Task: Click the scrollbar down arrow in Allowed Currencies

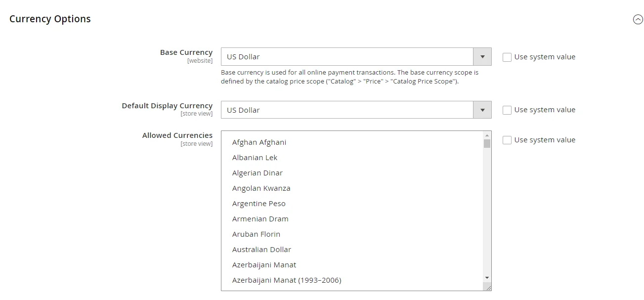Action: coord(487,277)
